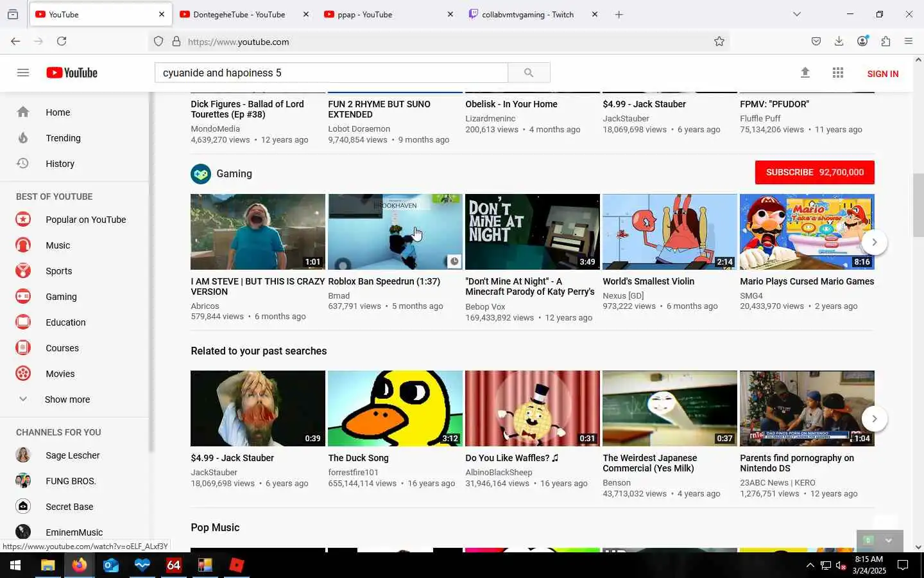Open World's Smallest Violin thumbnail
The height and width of the screenshot is (578, 924).
point(670,232)
